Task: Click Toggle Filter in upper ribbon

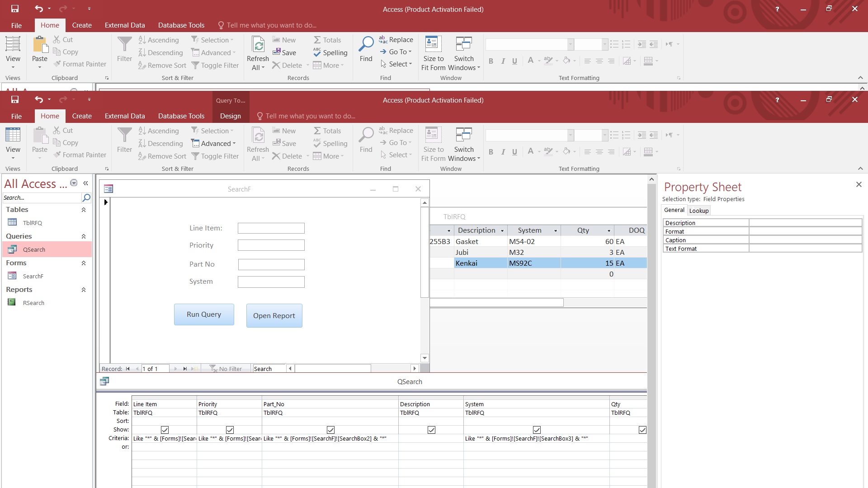Action: coord(215,66)
